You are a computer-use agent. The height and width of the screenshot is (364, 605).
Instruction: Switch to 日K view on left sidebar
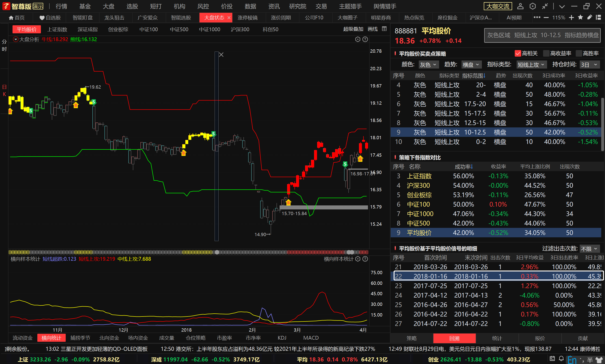(x=4, y=91)
